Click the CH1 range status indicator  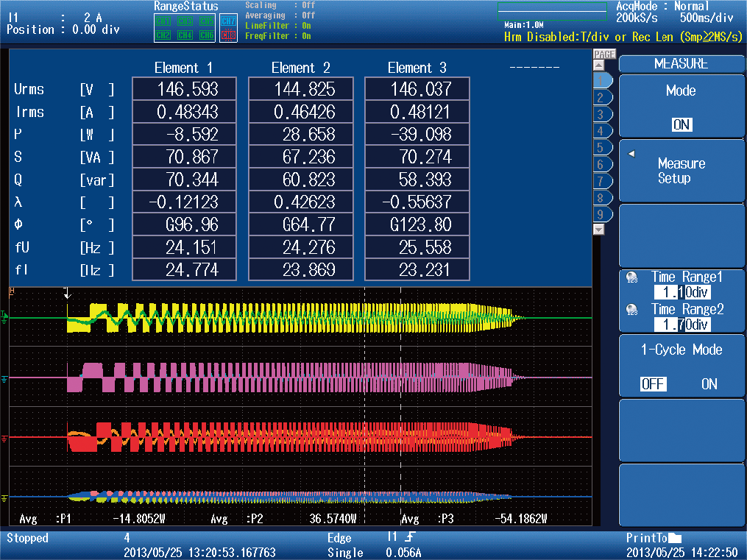[163, 21]
